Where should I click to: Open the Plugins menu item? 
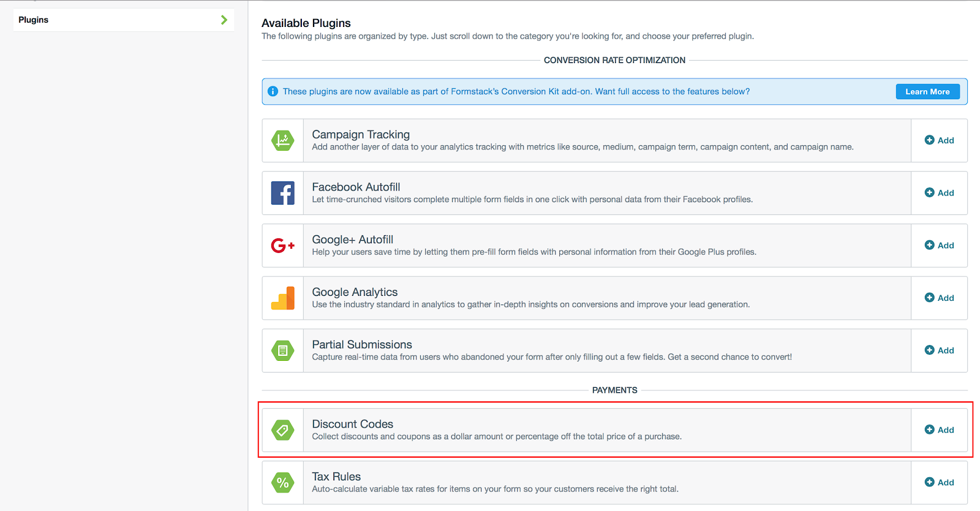click(33, 19)
